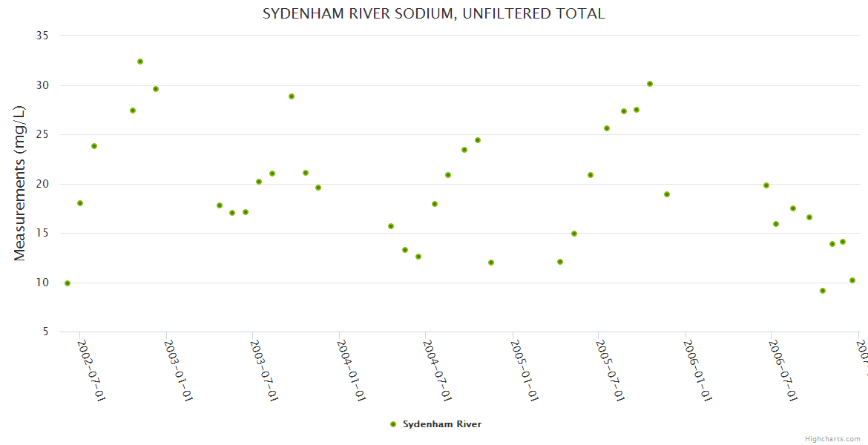Select the lowest data point near 9 mg/L
The width and height of the screenshot is (868, 445).
(823, 291)
